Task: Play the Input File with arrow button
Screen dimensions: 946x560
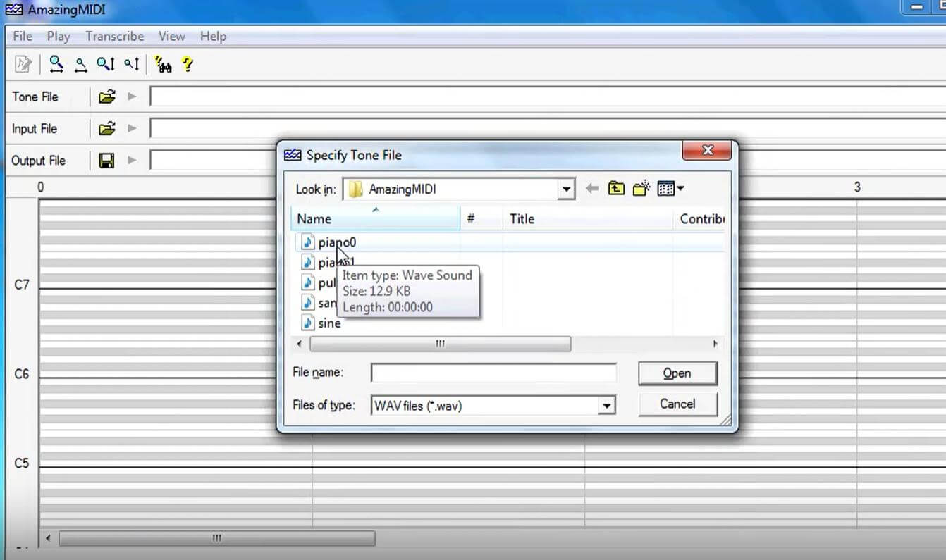Action: [x=132, y=129]
